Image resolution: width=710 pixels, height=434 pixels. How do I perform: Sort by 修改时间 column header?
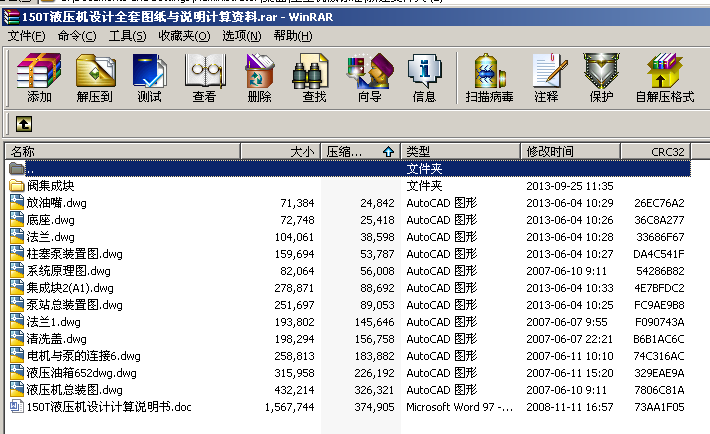(x=570, y=151)
